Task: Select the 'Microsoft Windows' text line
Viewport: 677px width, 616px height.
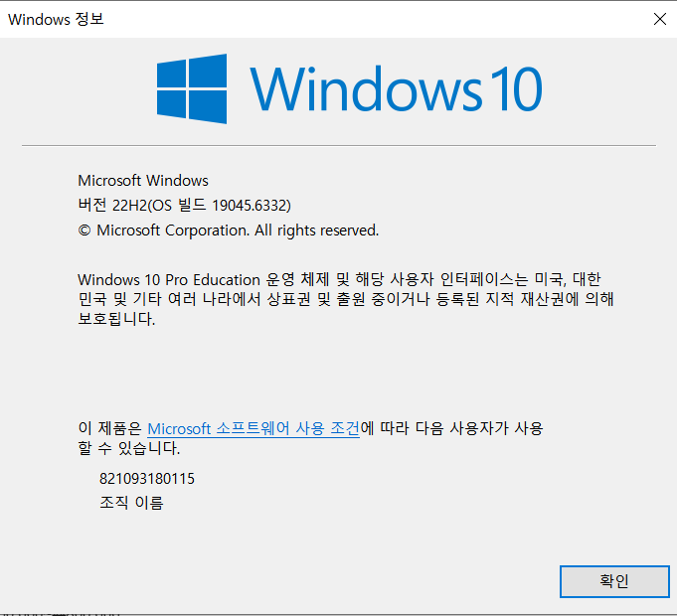Action: click(x=143, y=180)
